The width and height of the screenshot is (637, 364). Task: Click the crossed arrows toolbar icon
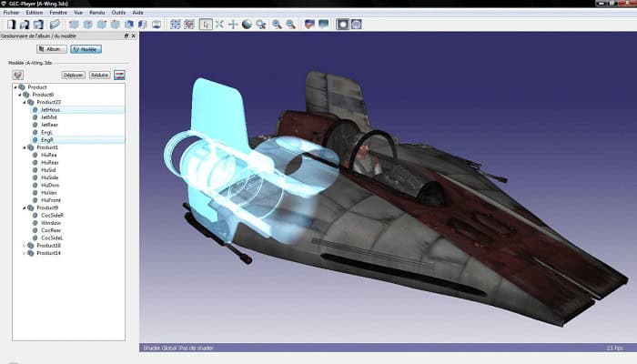[219, 25]
